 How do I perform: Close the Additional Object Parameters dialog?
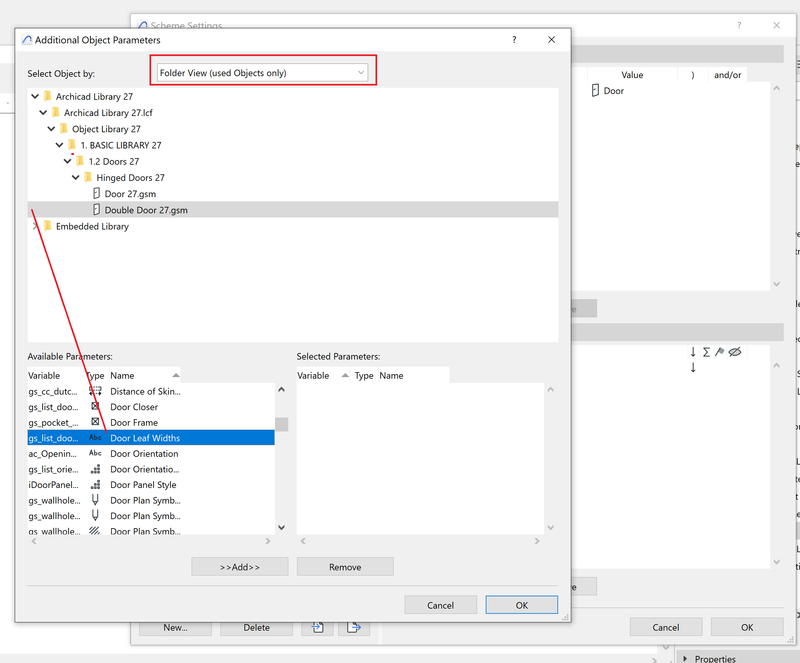pos(552,39)
